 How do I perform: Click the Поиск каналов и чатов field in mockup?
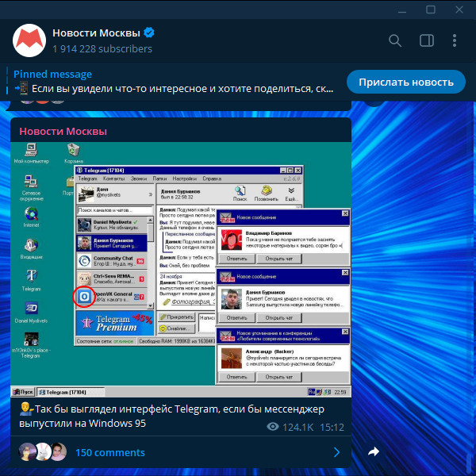(x=115, y=210)
